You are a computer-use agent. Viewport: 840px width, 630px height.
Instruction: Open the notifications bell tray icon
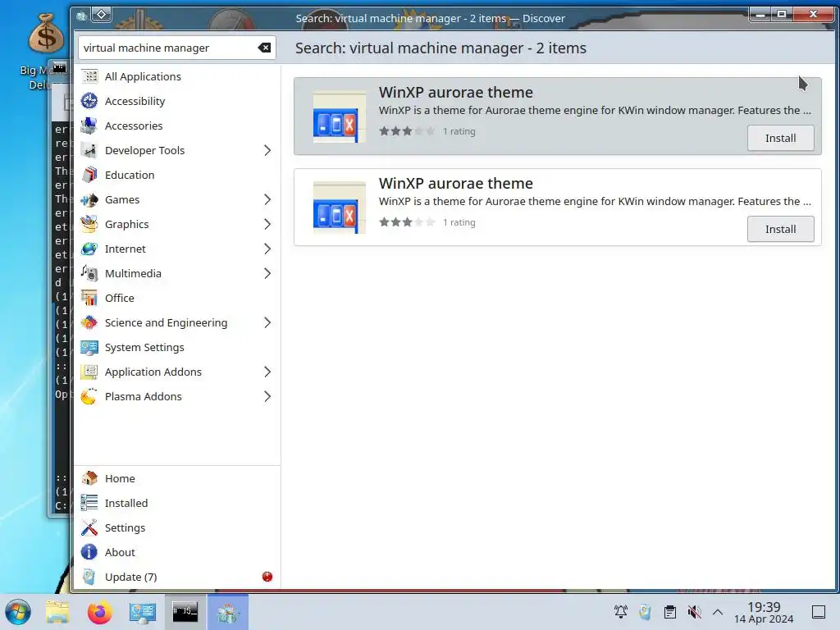[x=621, y=612]
